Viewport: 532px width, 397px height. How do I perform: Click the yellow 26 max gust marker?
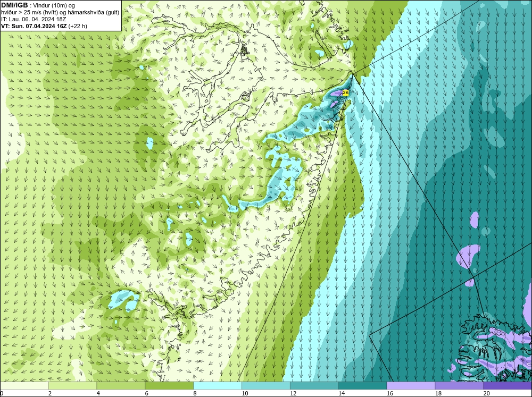346,92
